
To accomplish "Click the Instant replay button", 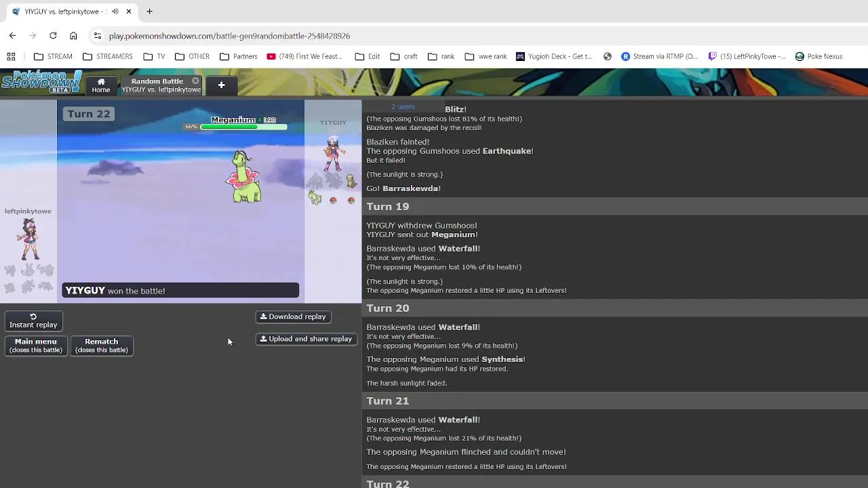I will click(33, 321).
